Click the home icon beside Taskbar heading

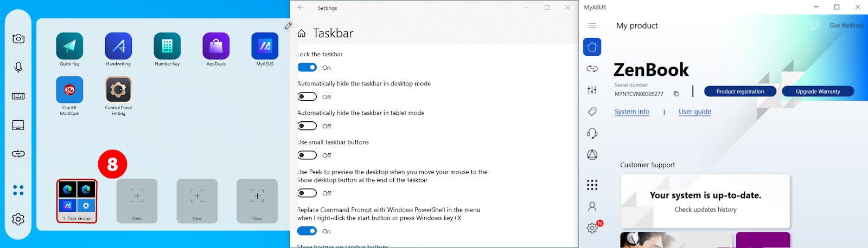pyautogui.click(x=302, y=34)
